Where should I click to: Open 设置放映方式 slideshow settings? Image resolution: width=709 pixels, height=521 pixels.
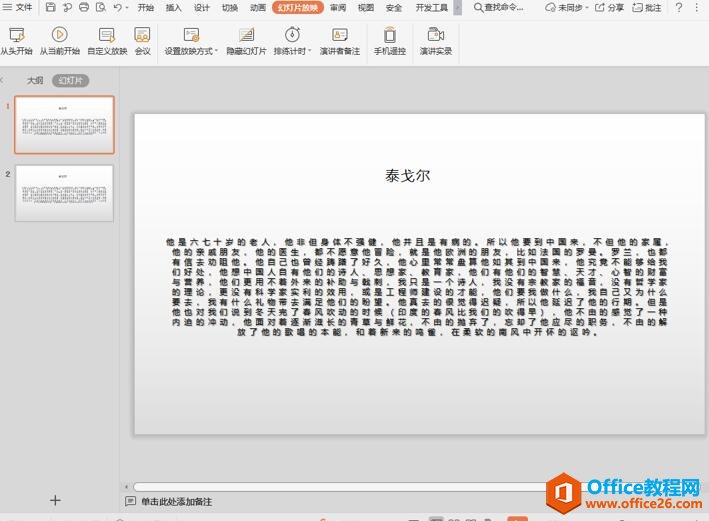pos(189,41)
